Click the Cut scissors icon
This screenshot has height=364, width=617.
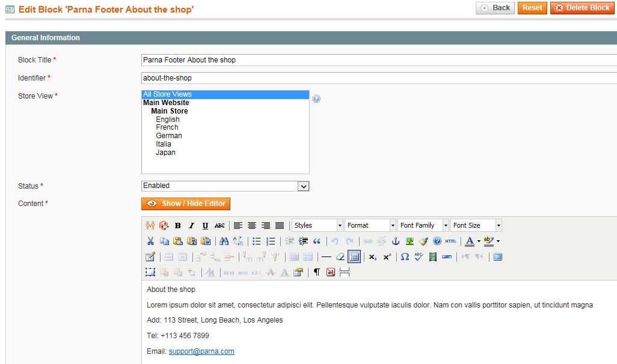[x=150, y=241]
